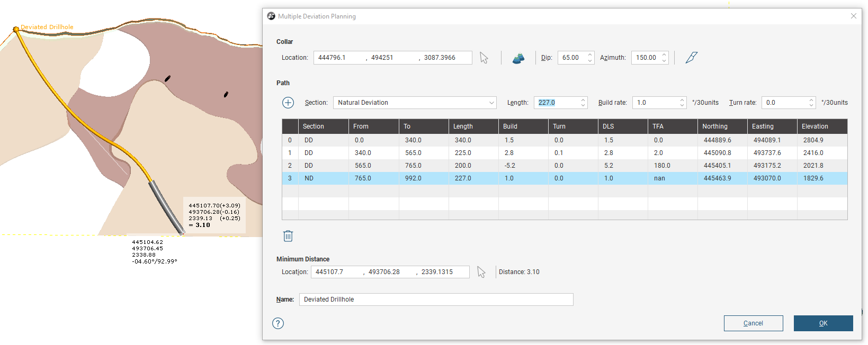This screenshot has height=345, width=868.
Task: Click the delete section trash icon
Action: 288,236
